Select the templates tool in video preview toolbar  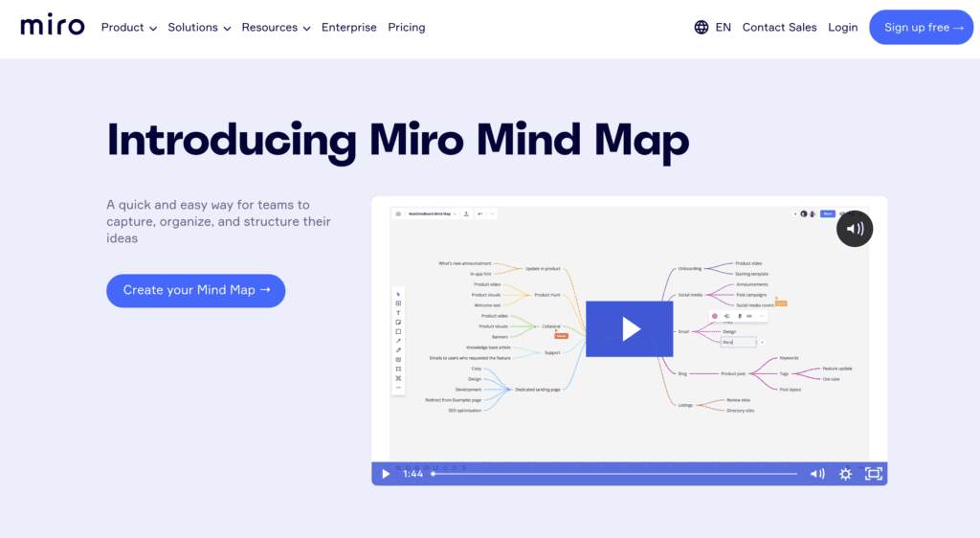click(x=398, y=303)
